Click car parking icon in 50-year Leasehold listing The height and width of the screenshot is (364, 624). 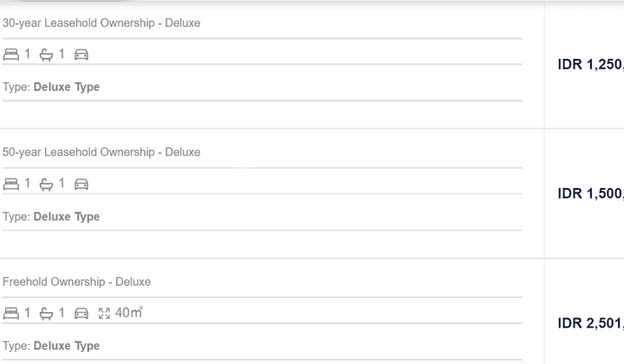(x=81, y=185)
